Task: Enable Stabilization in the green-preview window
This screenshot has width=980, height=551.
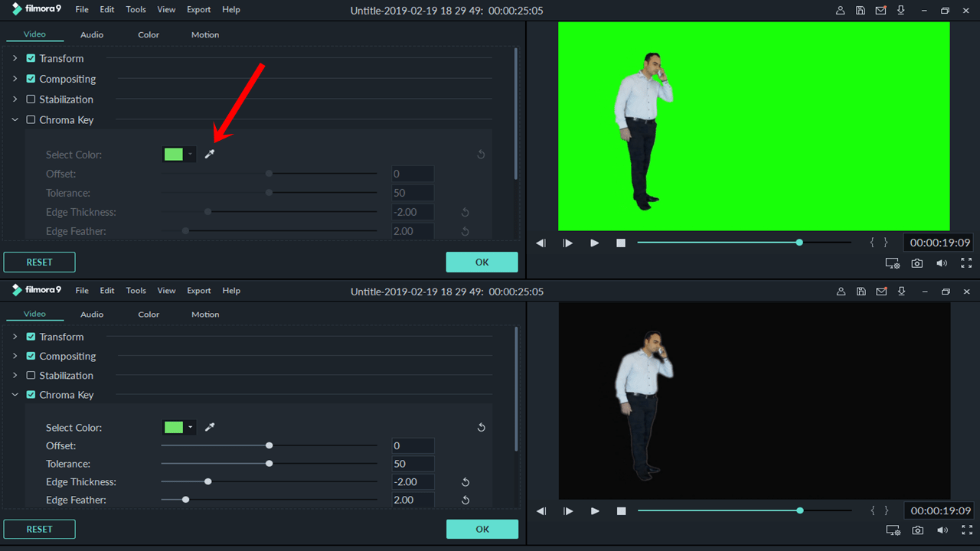Action: pyautogui.click(x=31, y=99)
